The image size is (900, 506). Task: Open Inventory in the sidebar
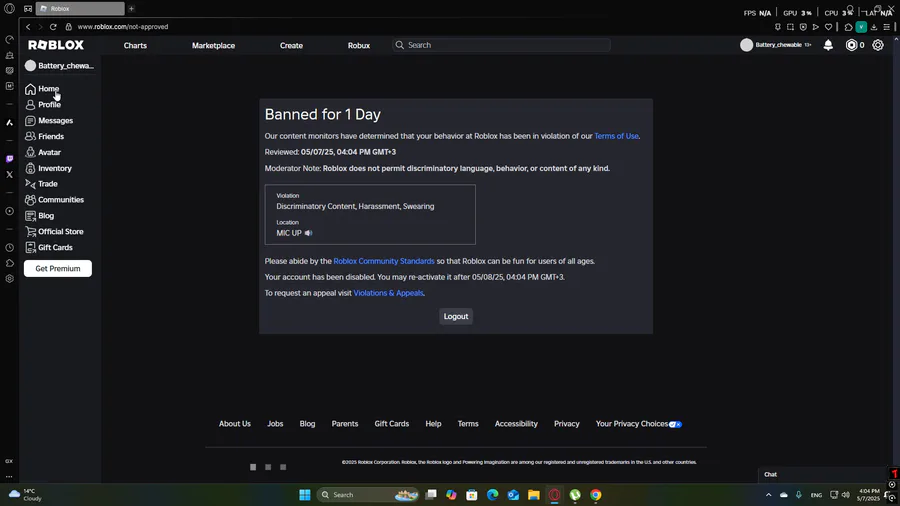[48, 168]
